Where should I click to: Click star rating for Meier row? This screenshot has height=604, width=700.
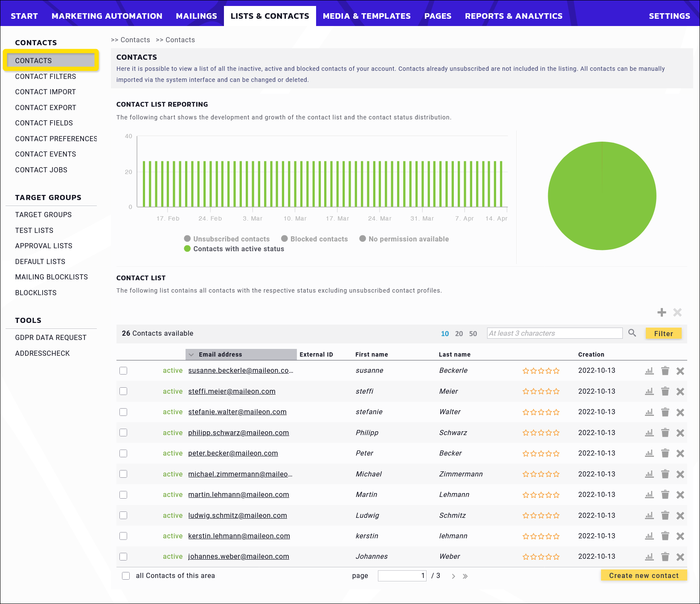tap(541, 392)
